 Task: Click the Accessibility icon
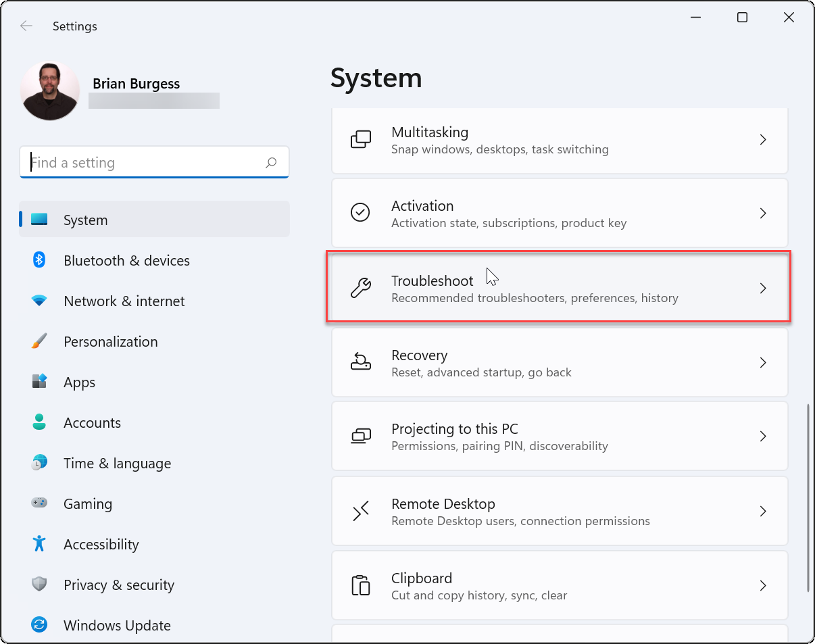[x=39, y=544]
